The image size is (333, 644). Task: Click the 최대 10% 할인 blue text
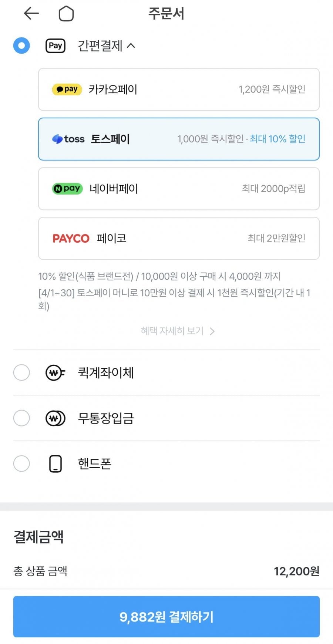(x=277, y=139)
